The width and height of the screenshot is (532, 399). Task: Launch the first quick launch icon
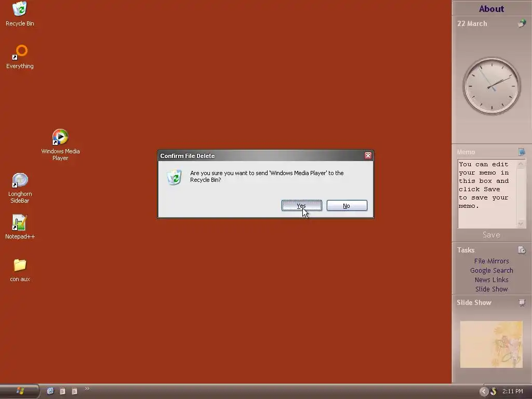[x=50, y=391]
